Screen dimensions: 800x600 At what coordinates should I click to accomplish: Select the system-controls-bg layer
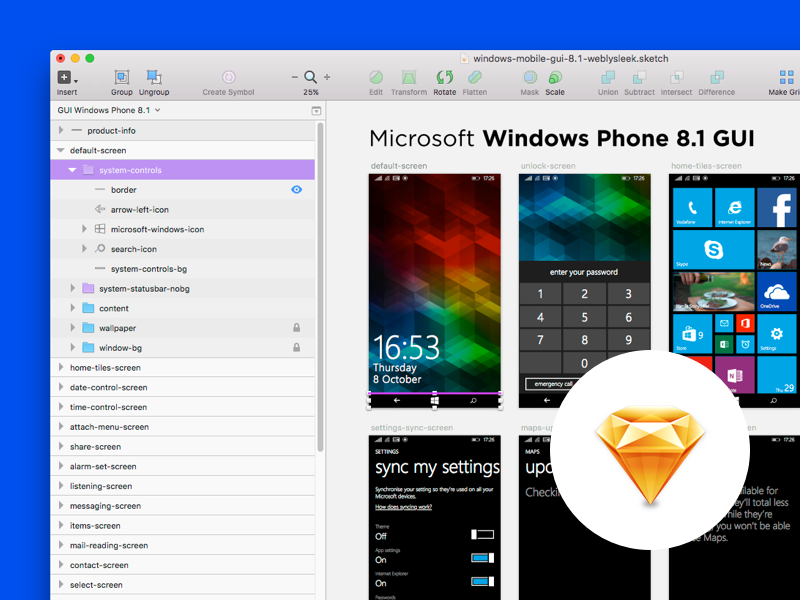[183, 269]
